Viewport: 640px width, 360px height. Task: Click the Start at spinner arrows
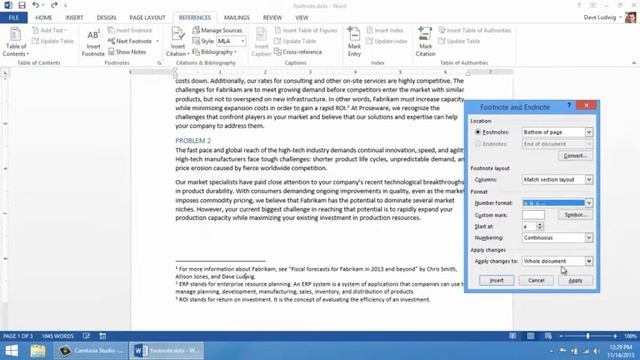540,226
